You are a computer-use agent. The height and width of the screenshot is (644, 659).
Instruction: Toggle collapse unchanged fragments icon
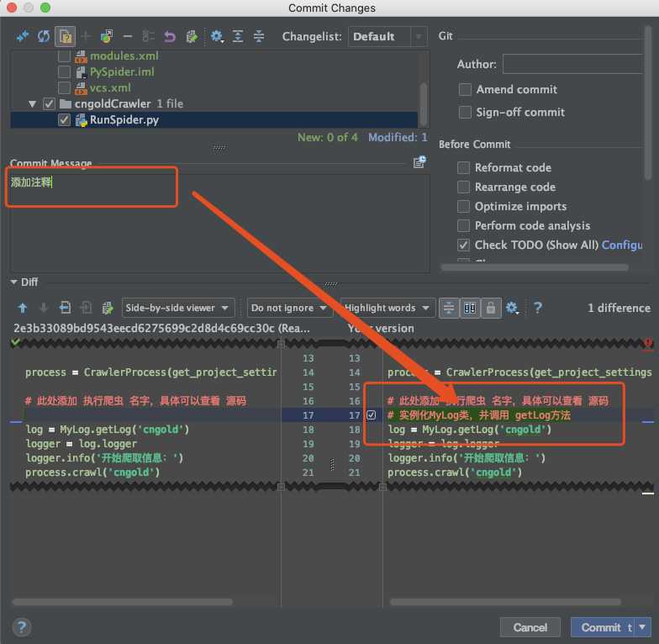pyautogui.click(x=449, y=308)
